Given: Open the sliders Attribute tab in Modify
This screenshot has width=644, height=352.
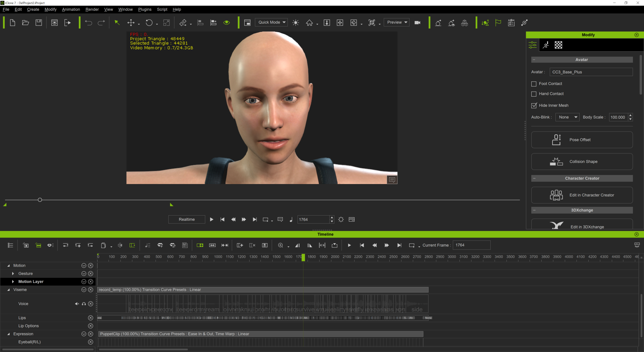Looking at the screenshot, I should click(x=533, y=45).
